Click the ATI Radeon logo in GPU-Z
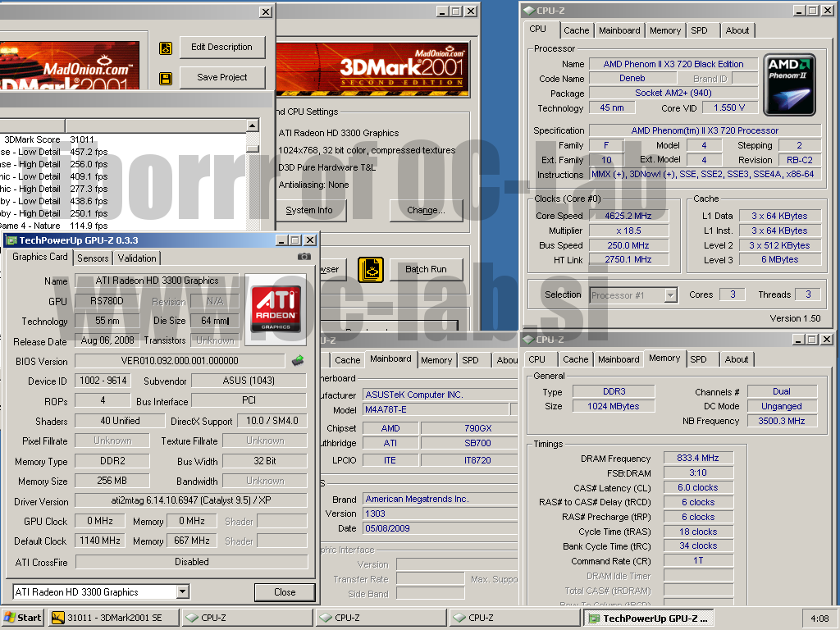840x630 pixels. click(276, 309)
